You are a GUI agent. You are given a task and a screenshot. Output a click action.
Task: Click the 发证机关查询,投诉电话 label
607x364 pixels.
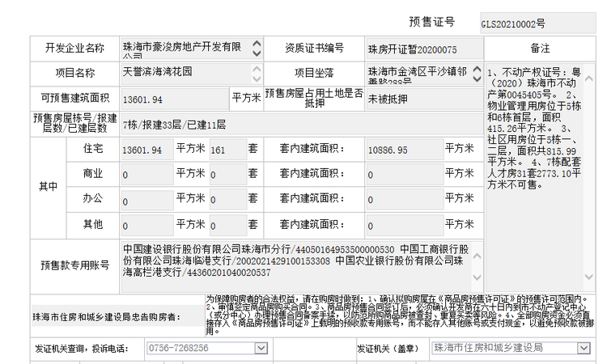point(81,349)
